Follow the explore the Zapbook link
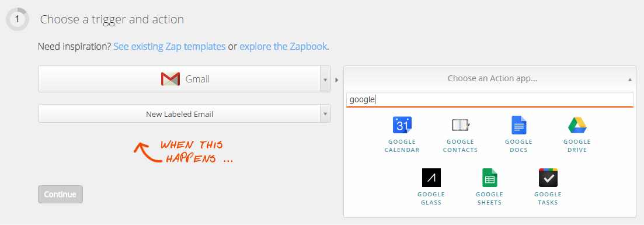Screen dimensions: 644x225 pyautogui.click(x=283, y=46)
